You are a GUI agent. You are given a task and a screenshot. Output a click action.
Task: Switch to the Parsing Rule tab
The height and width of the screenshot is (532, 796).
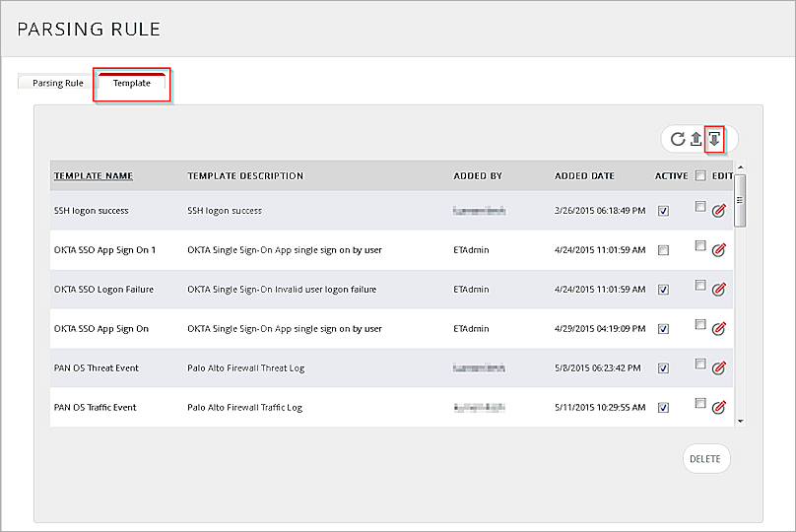click(x=57, y=84)
